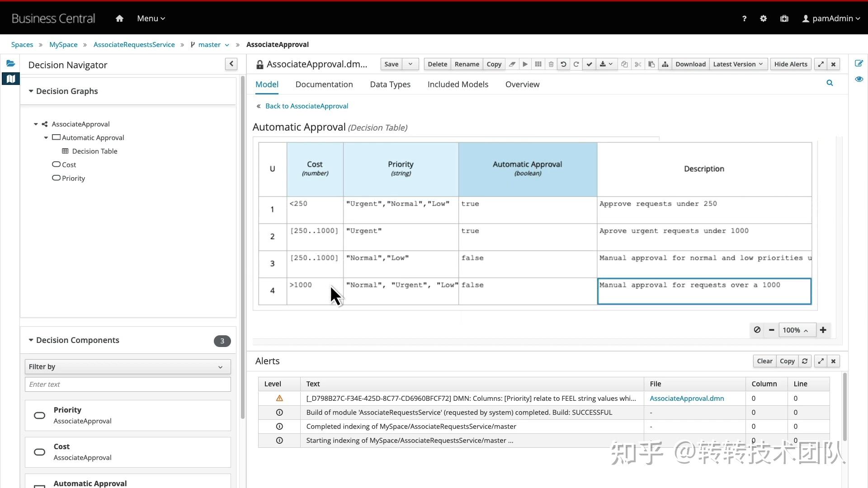Open the Decision Navigator map icon
This screenshot has width=868, height=488.
(10, 79)
